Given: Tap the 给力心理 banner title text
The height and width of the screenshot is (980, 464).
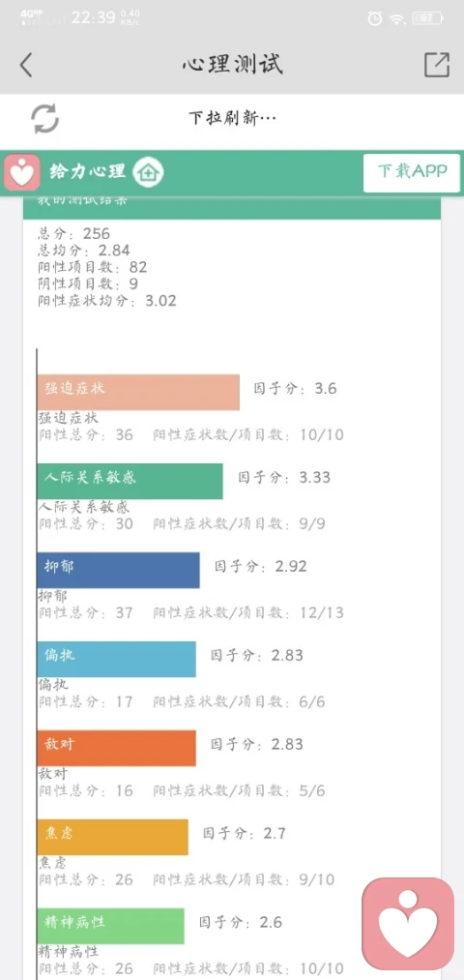Looking at the screenshot, I should point(87,171).
